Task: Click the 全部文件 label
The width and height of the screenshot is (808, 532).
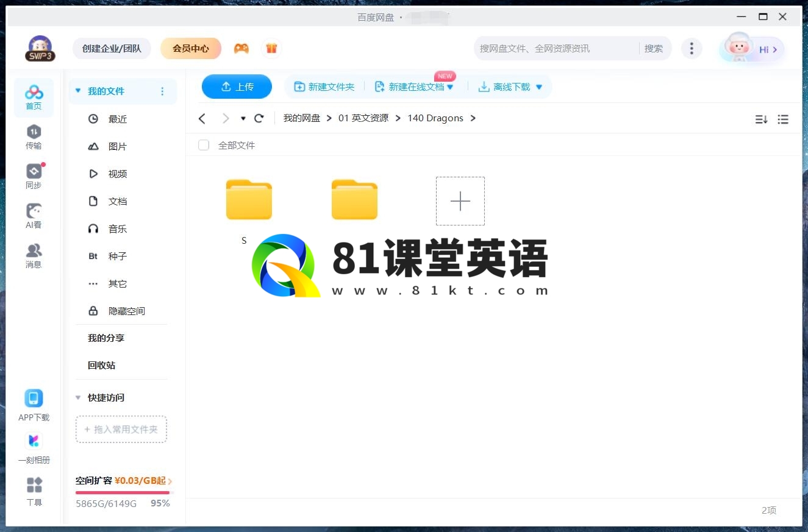Action: (x=237, y=145)
